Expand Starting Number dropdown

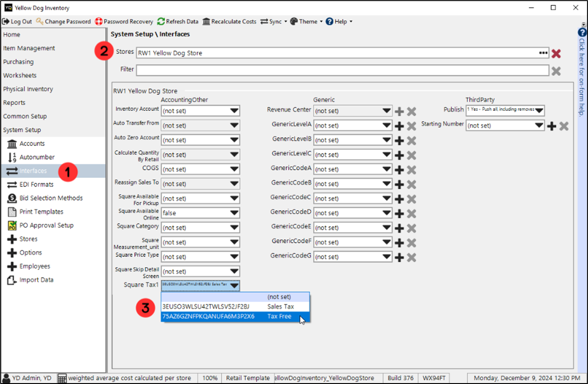(x=539, y=125)
